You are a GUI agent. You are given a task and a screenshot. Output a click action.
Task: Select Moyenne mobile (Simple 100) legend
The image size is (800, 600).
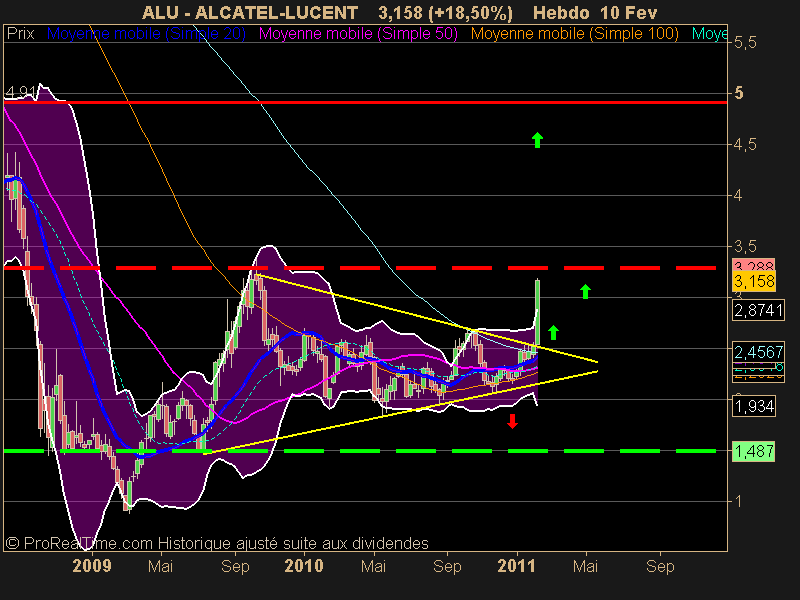click(574, 34)
